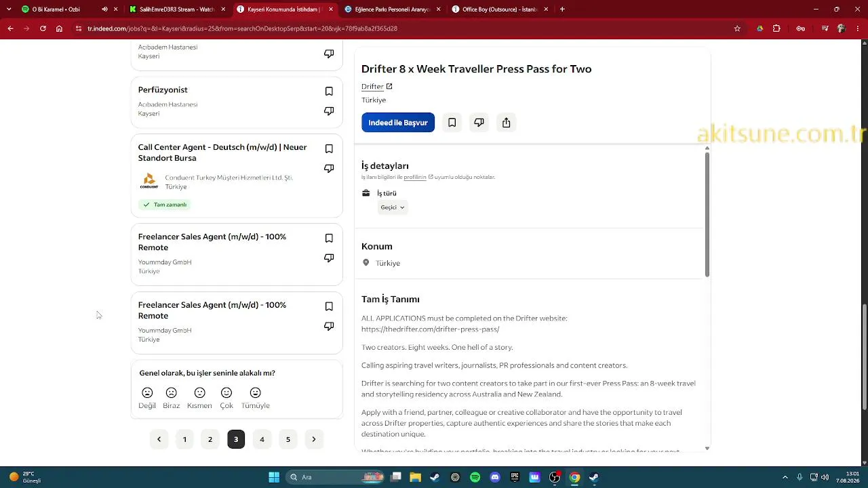The height and width of the screenshot is (488, 868).
Task: Go to results page 1
Action: 184,439
